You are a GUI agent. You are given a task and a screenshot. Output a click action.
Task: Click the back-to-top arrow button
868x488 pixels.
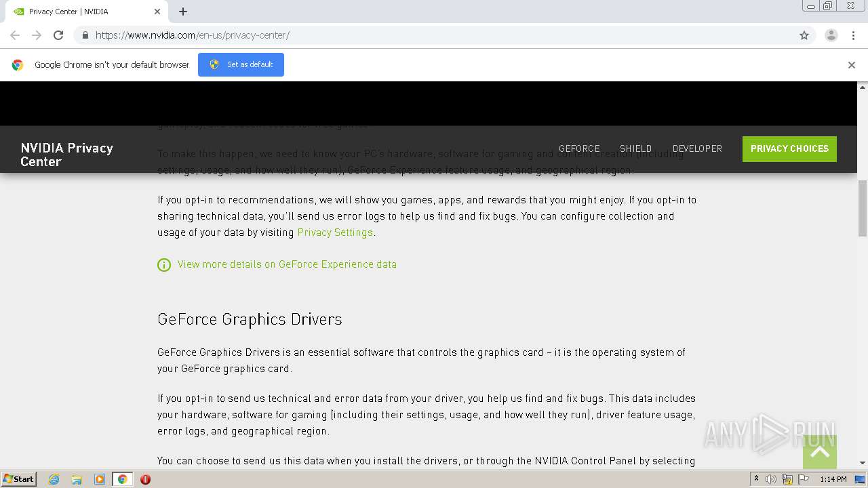coord(820,452)
